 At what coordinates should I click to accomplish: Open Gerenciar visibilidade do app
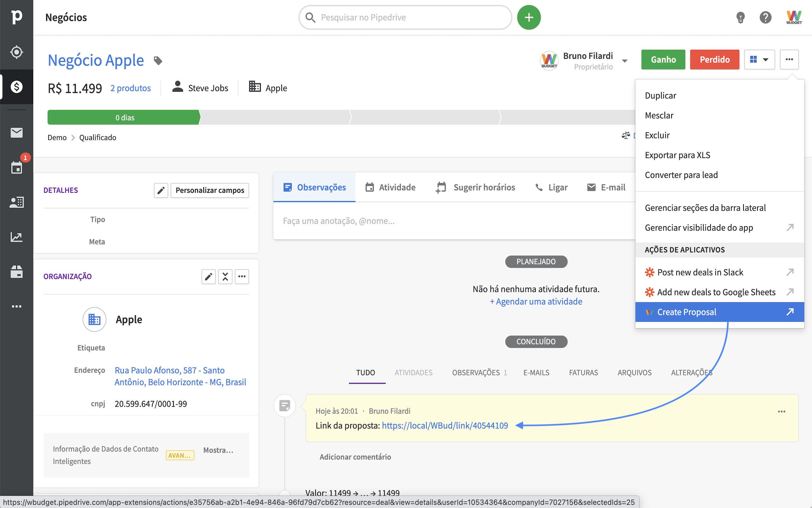720,227
